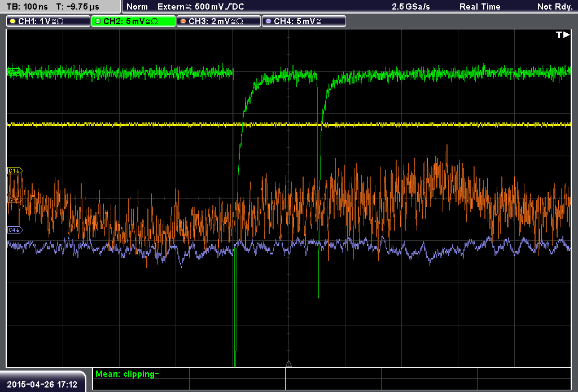Click the orange dot on CH3 tab
This screenshot has width=578, height=392.
(x=183, y=21)
